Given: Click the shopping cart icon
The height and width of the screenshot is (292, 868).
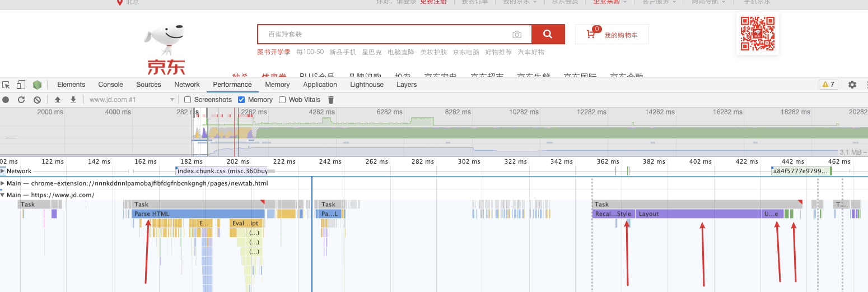Looking at the screenshot, I should tap(591, 35).
